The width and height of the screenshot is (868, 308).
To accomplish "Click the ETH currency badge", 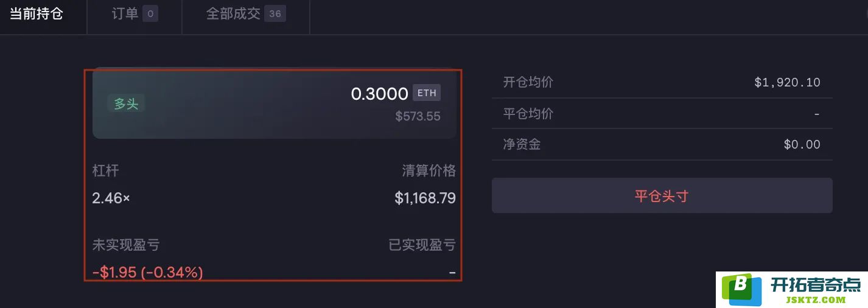I will tap(427, 93).
